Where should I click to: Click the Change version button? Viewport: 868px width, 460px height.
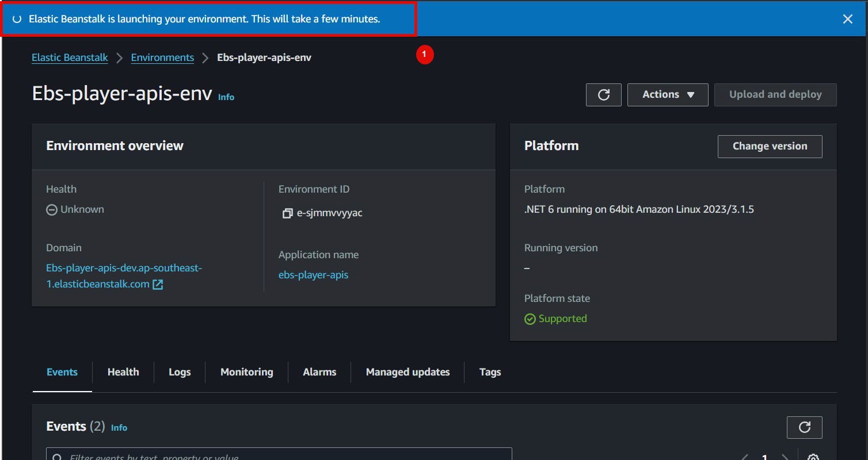(770, 146)
